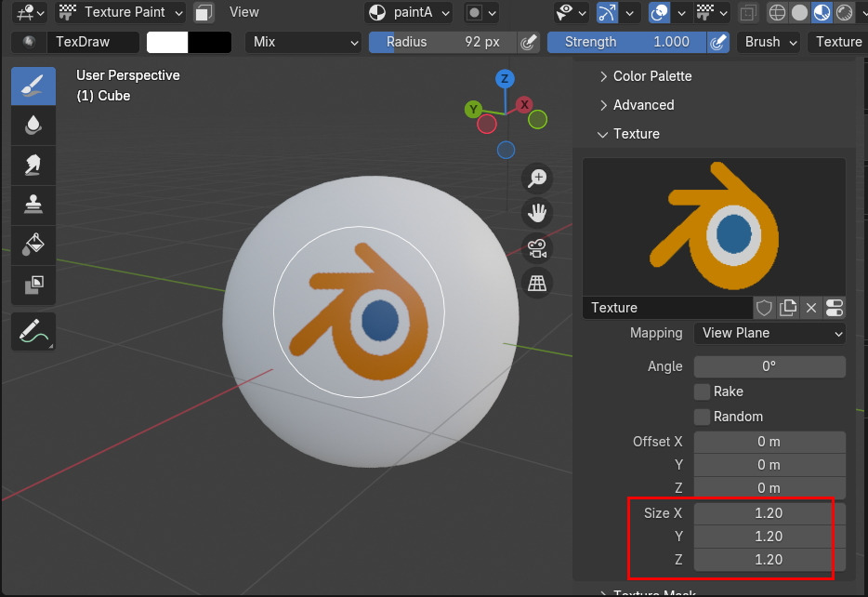Select the Soften tool
Image resolution: width=868 pixels, height=597 pixels.
33,126
